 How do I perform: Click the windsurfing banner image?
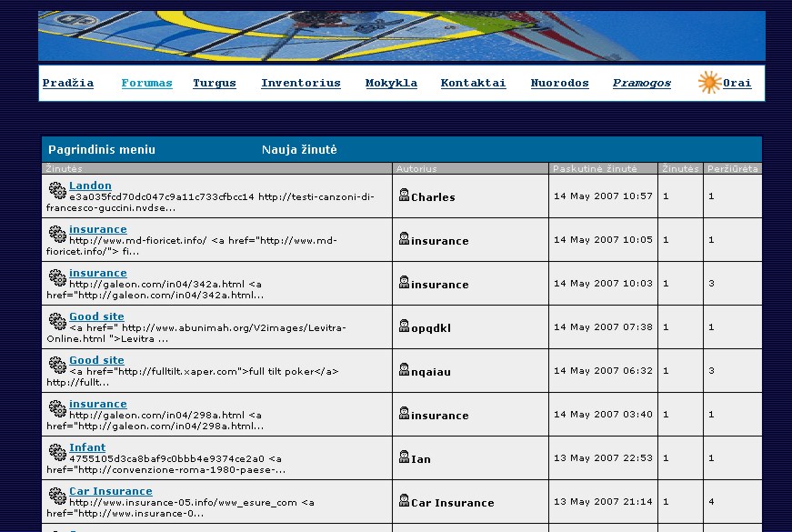point(402,35)
